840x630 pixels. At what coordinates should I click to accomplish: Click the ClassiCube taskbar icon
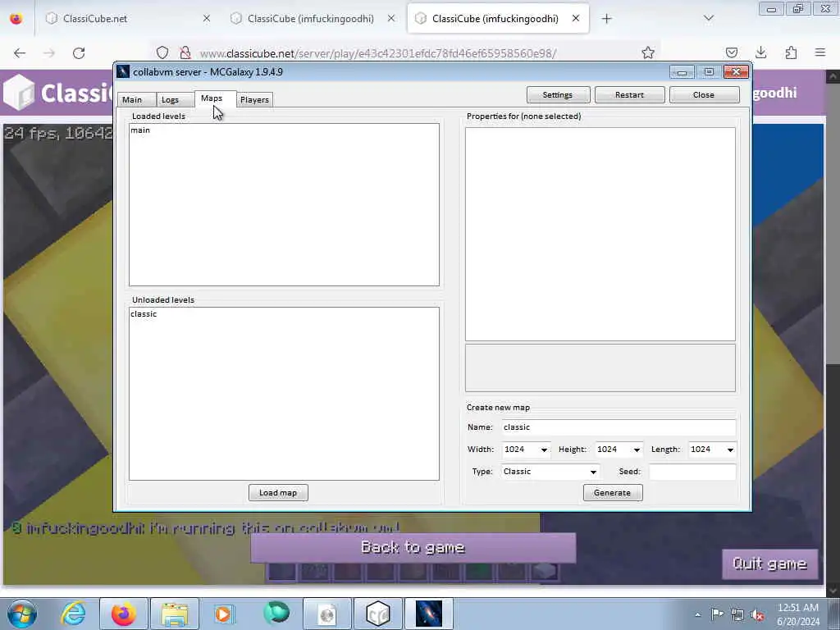(377, 614)
